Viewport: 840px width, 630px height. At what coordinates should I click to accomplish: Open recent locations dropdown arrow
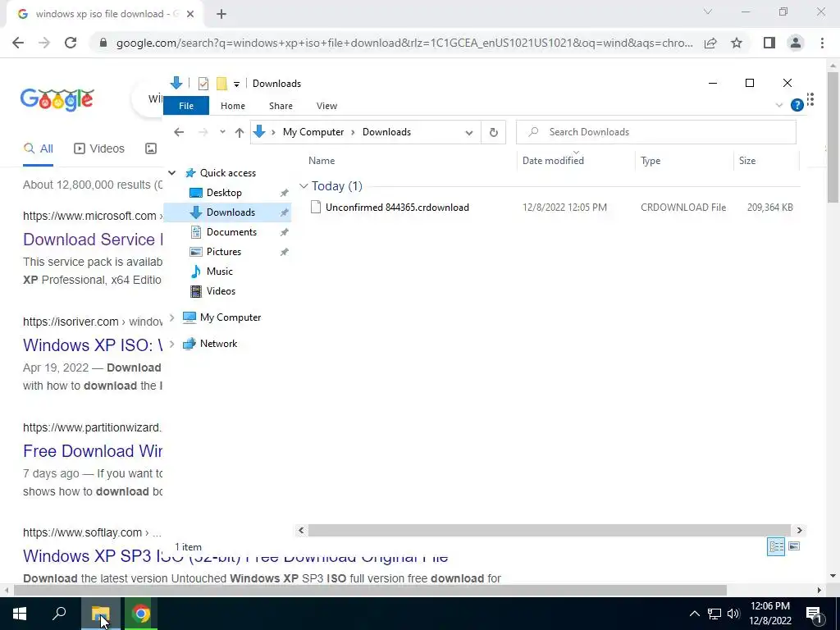pyautogui.click(x=222, y=132)
